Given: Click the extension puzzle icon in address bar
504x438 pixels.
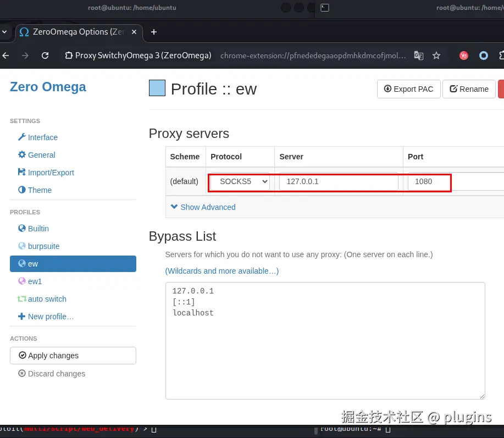Looking at the screenshot, I should (69, 56).
